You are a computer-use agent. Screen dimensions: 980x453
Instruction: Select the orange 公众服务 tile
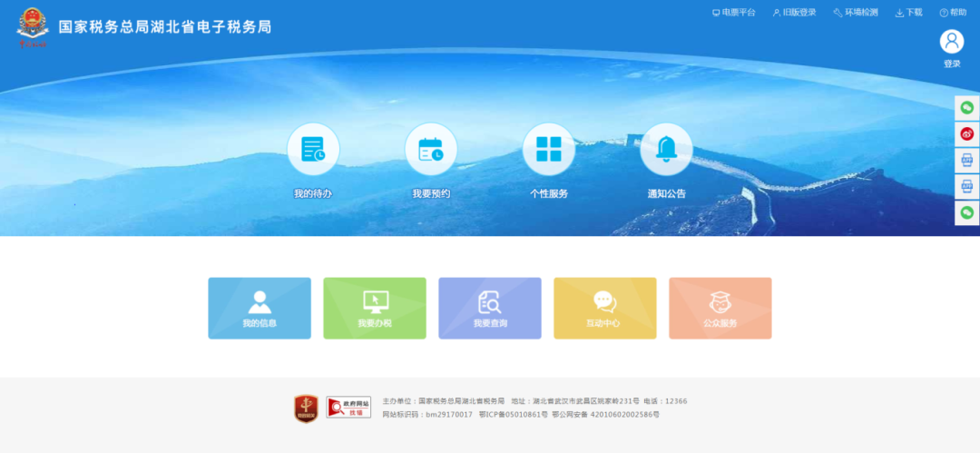pos(720,309)
